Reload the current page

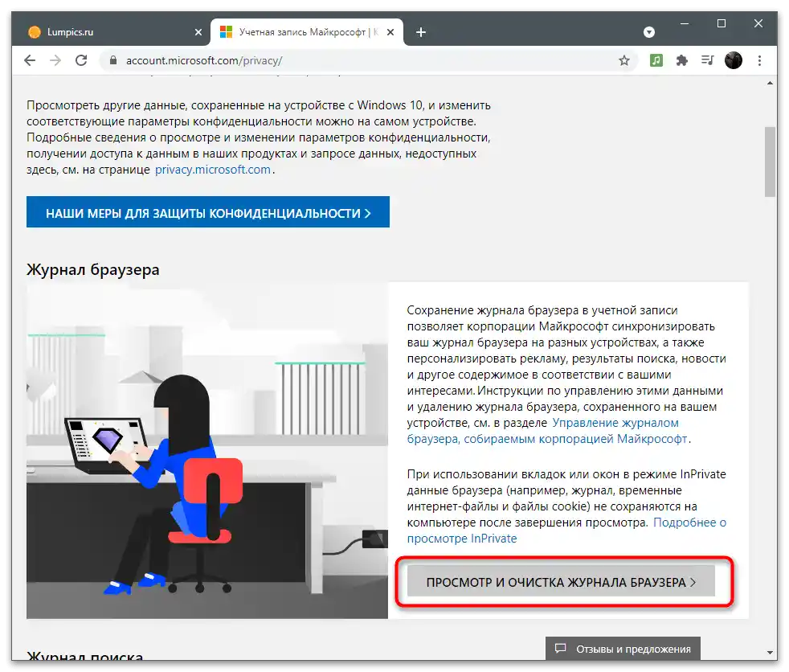[81, 60]
